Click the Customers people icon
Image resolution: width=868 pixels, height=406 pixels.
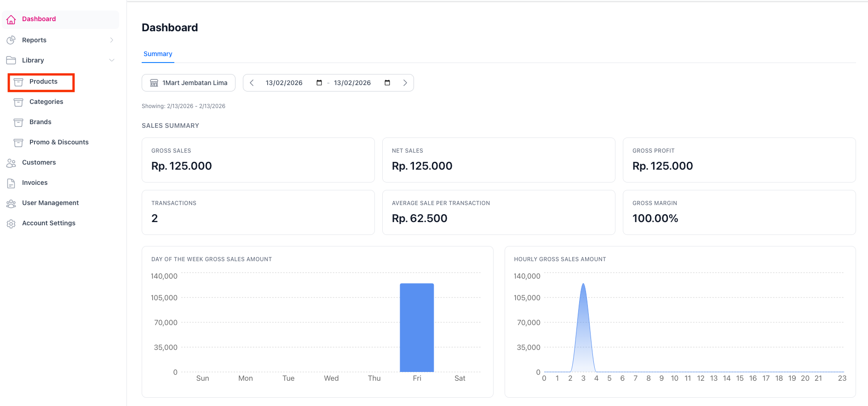(x=11, y=163)
